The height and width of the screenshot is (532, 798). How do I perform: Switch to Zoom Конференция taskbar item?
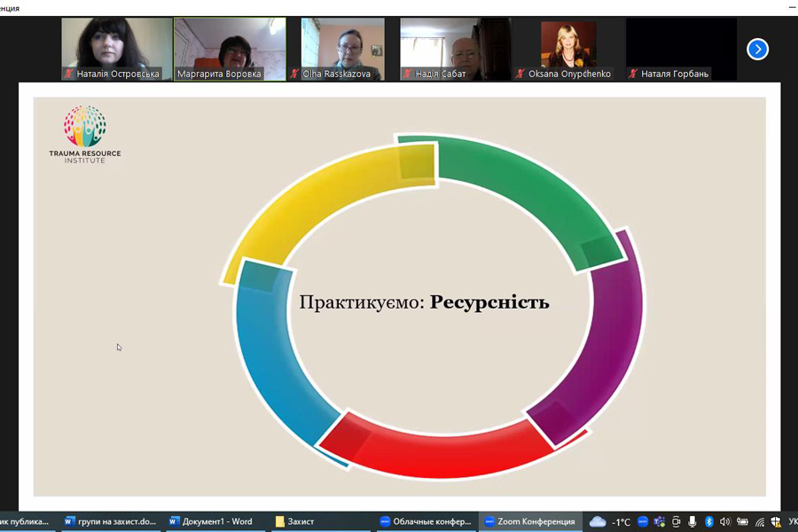click(530, 521)
